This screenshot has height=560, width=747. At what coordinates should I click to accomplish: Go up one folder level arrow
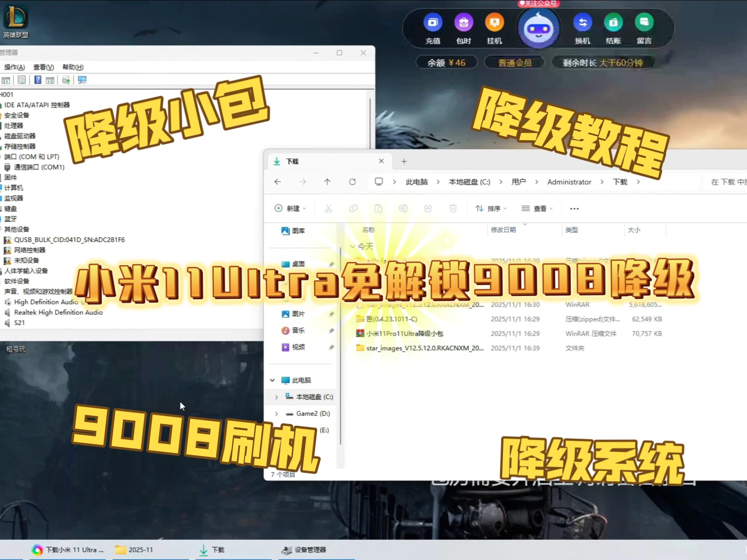tap(327, 182)
